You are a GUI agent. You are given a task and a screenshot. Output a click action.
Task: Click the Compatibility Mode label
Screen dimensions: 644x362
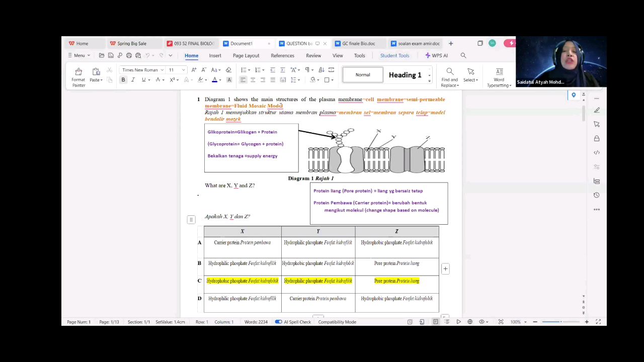coord(337,322)
